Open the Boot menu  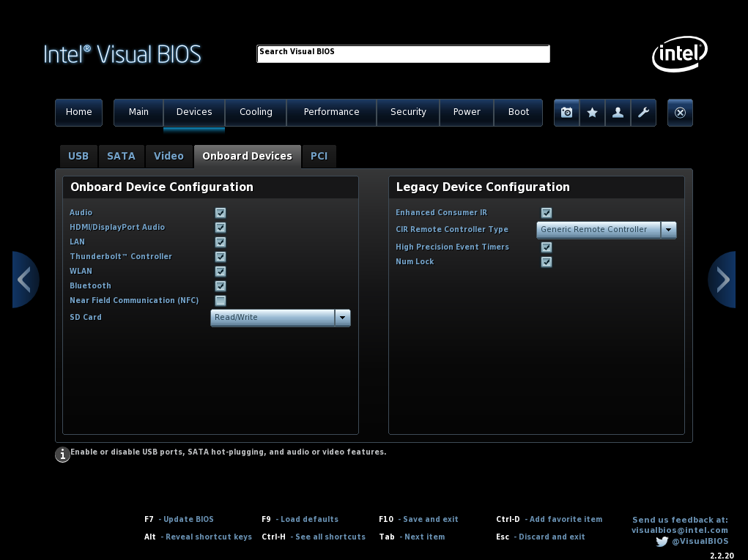519,113
